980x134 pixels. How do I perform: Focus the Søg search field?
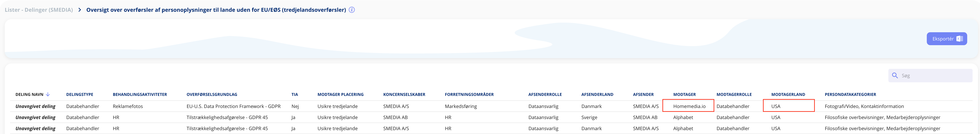[x=930, y=76]
